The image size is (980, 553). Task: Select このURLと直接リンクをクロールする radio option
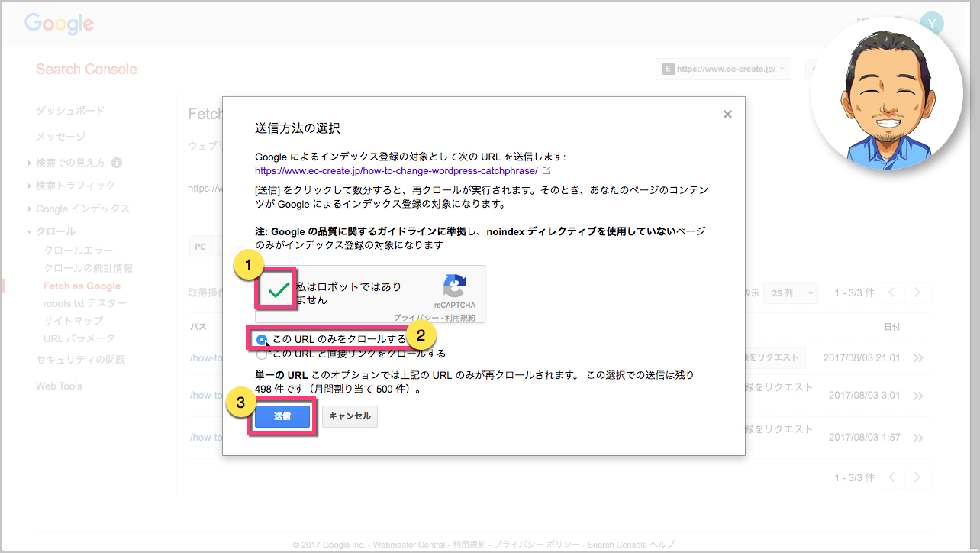(263, 354)
